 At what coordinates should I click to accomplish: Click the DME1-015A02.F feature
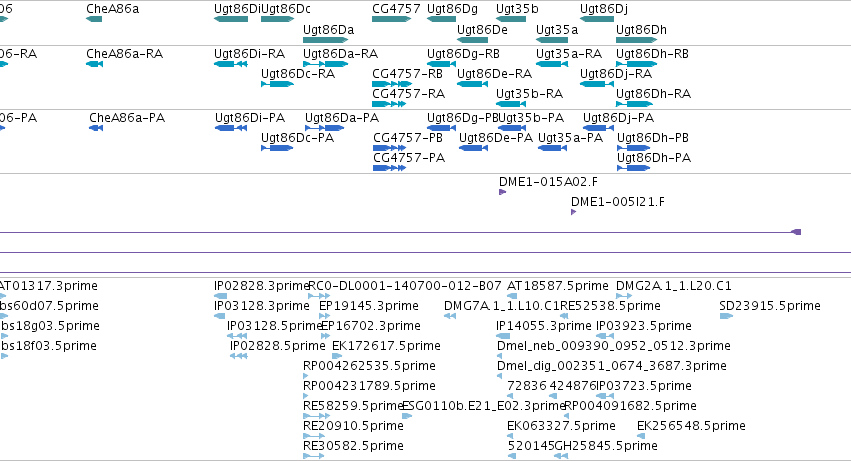[503, 192]
